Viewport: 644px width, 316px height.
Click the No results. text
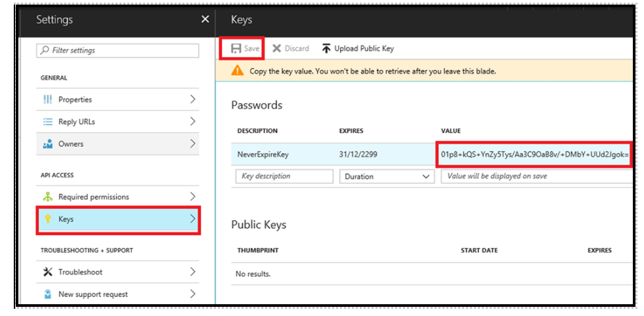click(253, 274)
